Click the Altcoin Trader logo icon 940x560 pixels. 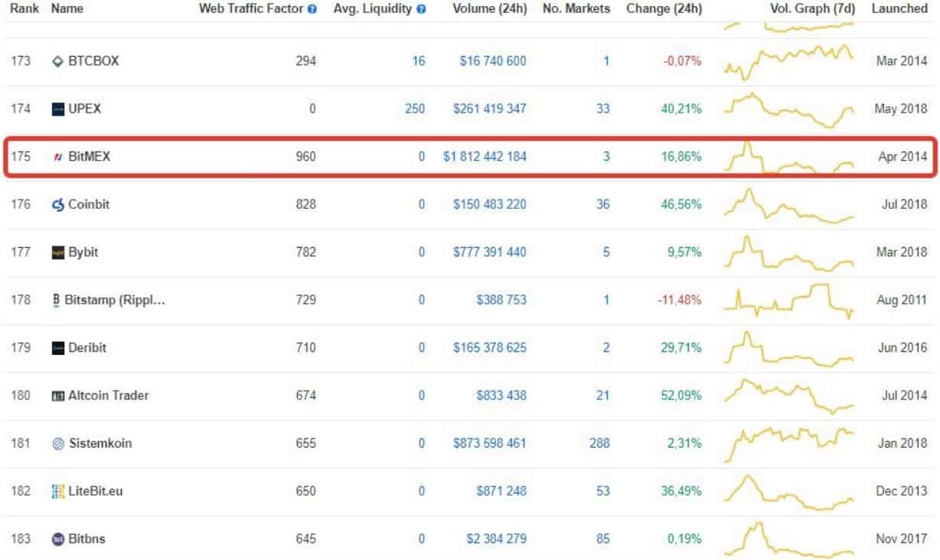(x=57, y=396)
